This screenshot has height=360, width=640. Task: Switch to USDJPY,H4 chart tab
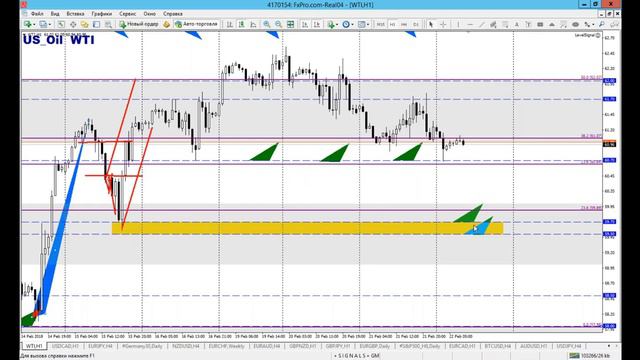[x=569, y=346]
